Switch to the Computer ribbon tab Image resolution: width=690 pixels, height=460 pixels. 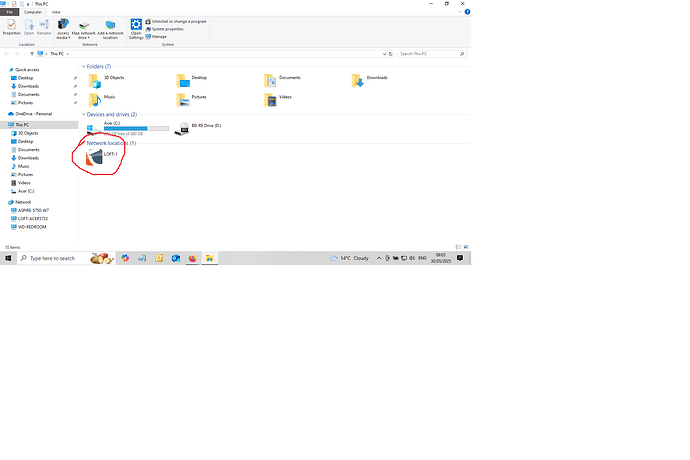33,12
